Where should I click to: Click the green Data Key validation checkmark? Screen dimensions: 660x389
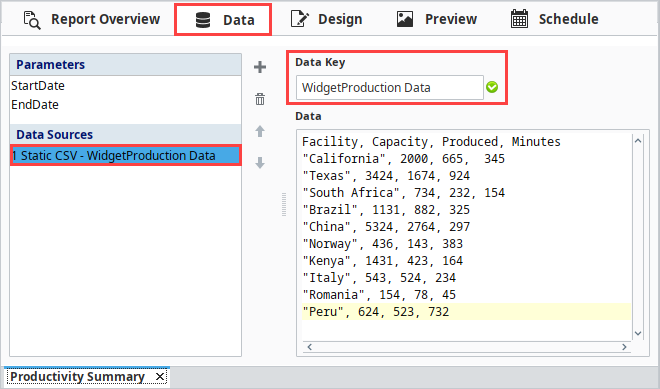pos(492,87)
